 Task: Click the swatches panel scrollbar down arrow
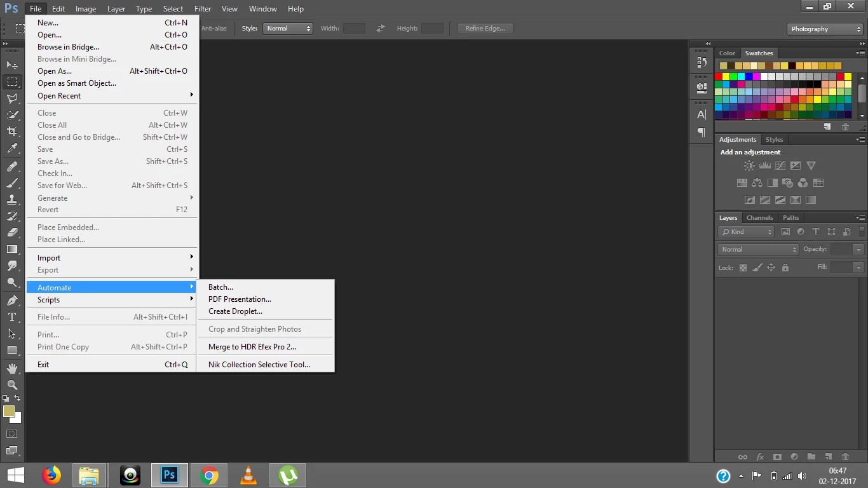tap(862, 116)
